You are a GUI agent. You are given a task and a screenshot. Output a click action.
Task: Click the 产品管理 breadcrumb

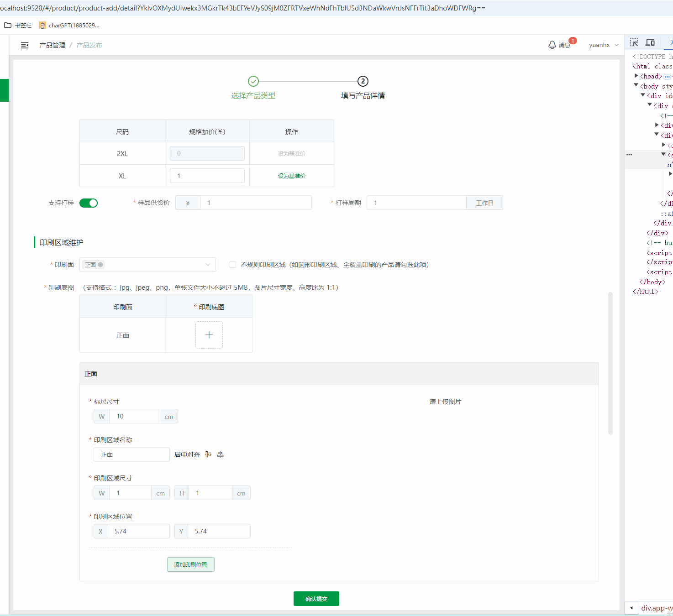tap(53, 45)
